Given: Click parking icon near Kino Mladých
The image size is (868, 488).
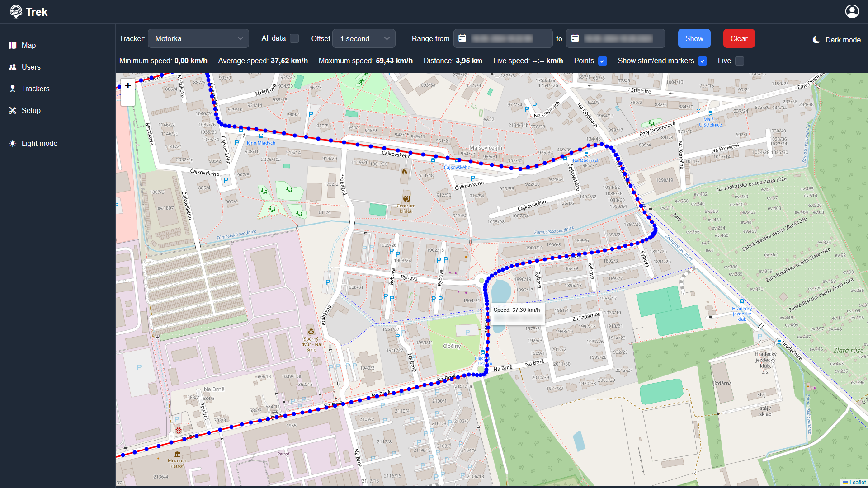Looking at the screenshot, I should (x=237, y=143).
